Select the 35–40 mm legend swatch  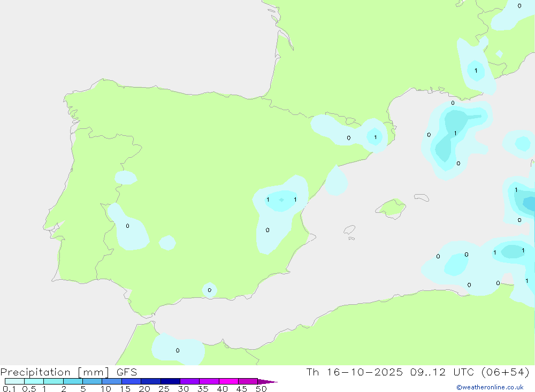(x=209, y=381)
